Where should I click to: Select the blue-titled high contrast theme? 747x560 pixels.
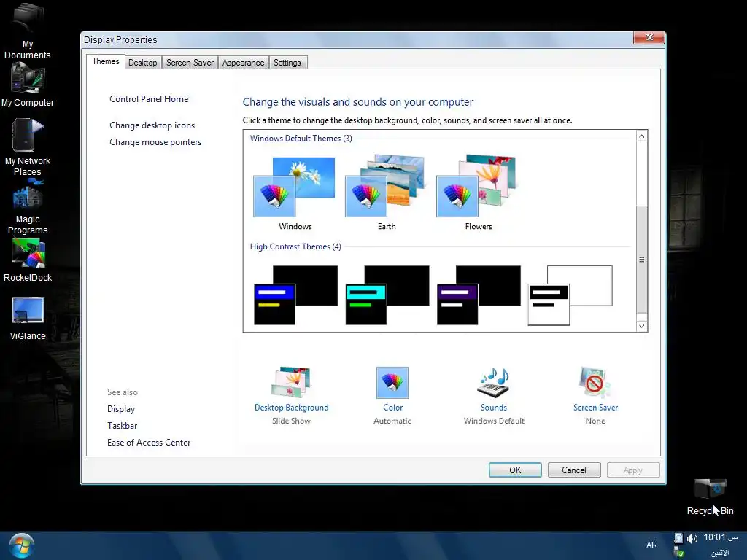[295, 295]
